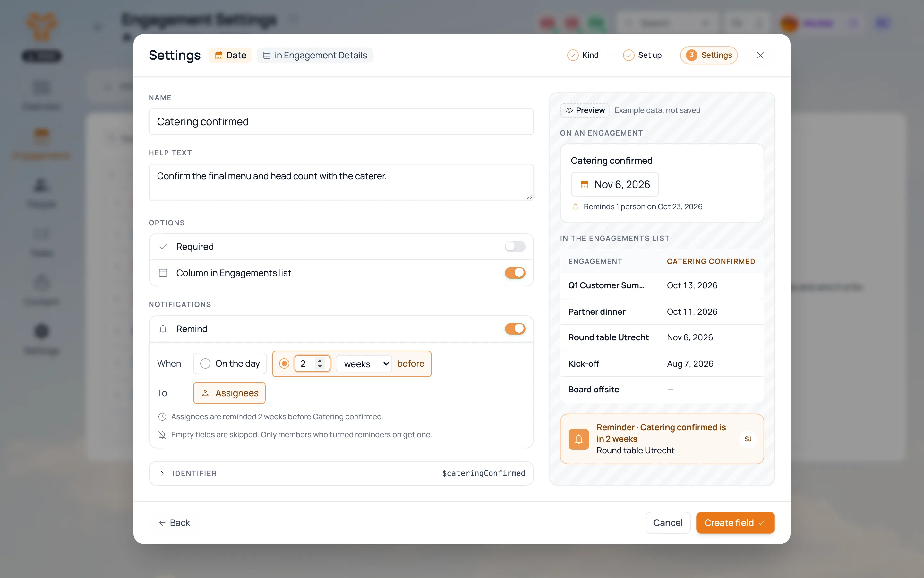Select the On the day radio option

[x=205, y=363]
